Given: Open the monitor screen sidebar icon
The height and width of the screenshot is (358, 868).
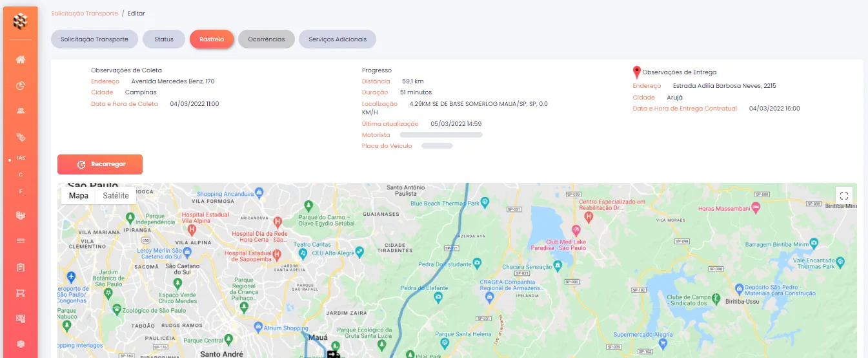Looking at the screenshot, I should (21, 319).
